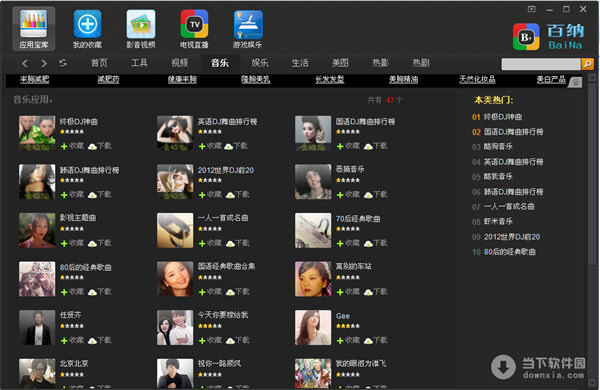This screenshot has height=390, width=600.
Task: Switch to the 首页 tab
Action: 99,63
